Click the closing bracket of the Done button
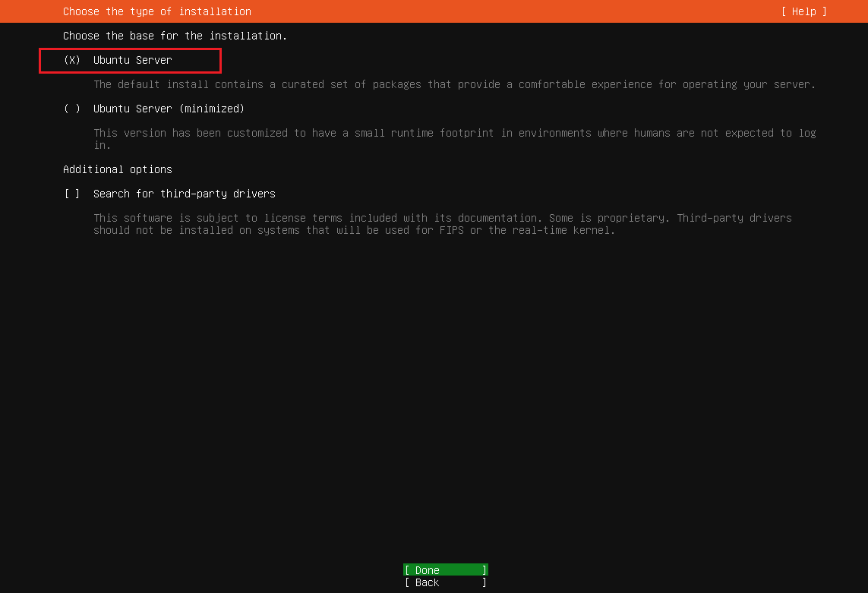The width and height of the screenshot is (868, 593). pos(485,569)
